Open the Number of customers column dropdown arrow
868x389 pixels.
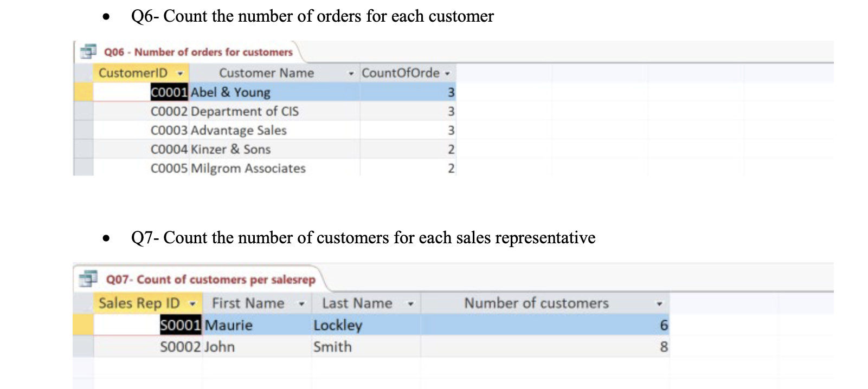tap(659, 303)
